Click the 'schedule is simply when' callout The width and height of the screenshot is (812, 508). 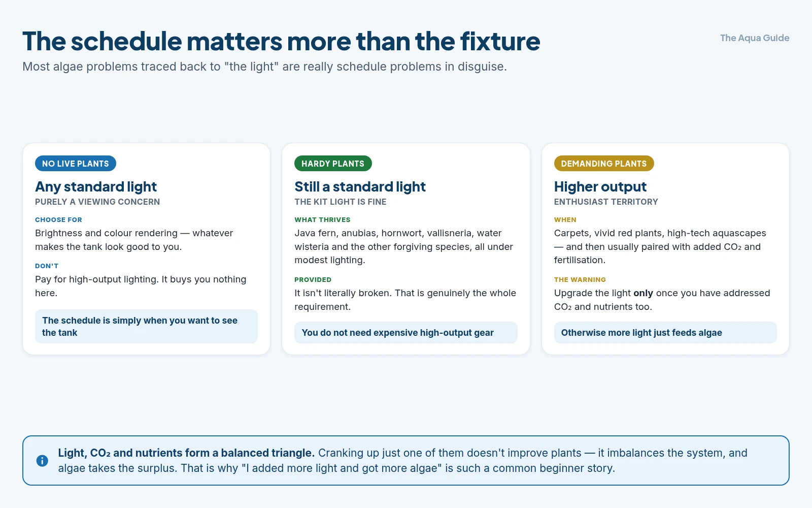146,327
